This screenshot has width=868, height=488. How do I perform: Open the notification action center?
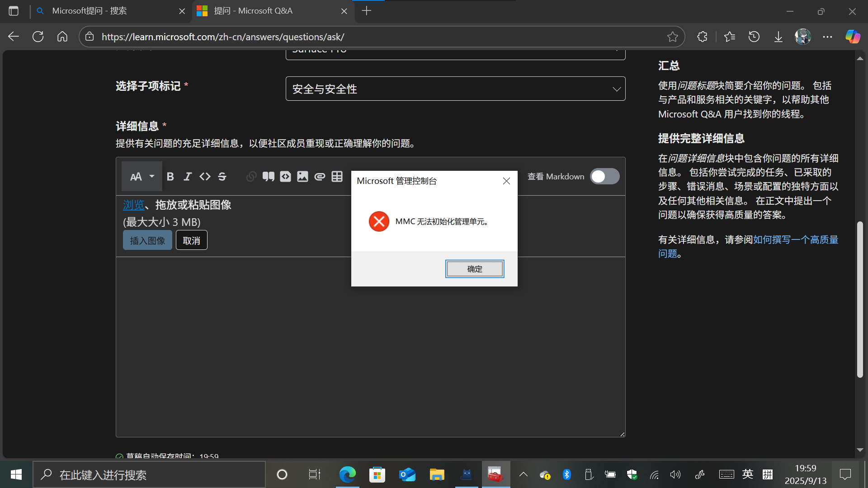pos(845,474)
